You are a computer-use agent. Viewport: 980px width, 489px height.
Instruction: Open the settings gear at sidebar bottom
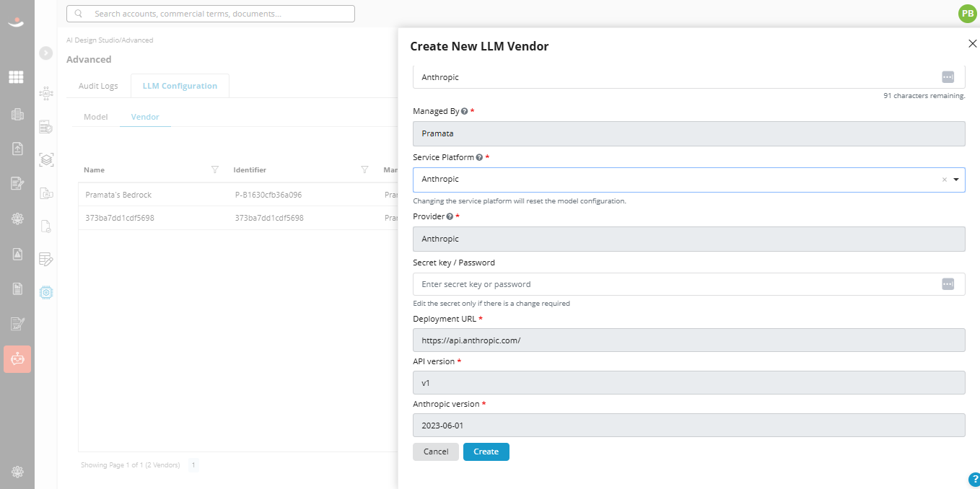[17, 472]
